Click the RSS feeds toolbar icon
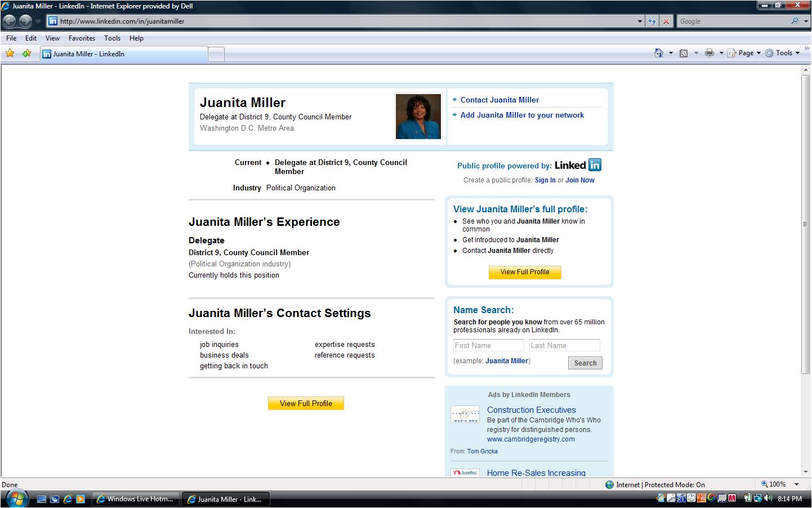812x508 pixels. pyautogui.click(x=684, y=53)
